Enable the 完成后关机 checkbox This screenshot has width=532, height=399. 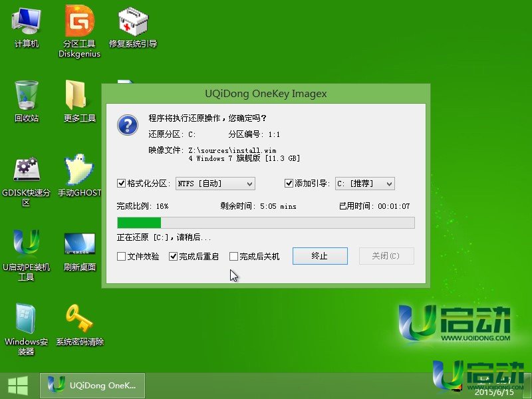click(x=233, y=256)
